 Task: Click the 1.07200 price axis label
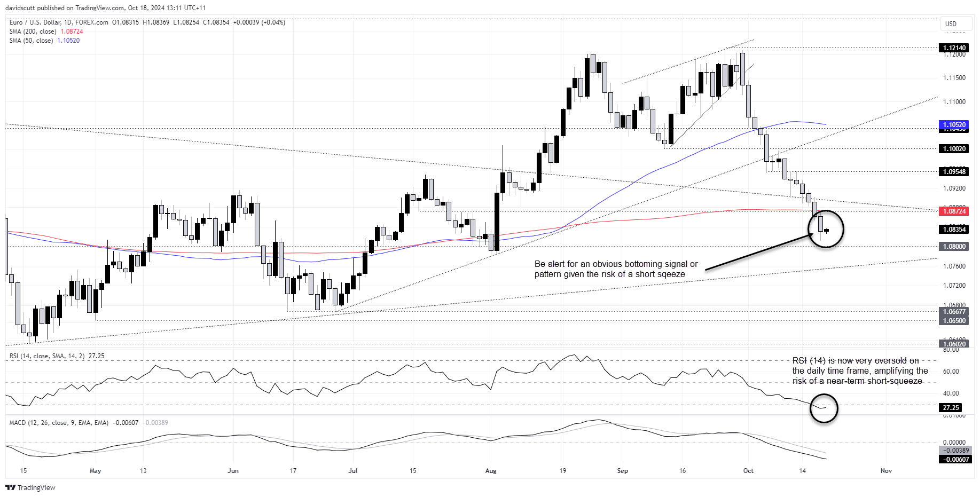[954, 286]
